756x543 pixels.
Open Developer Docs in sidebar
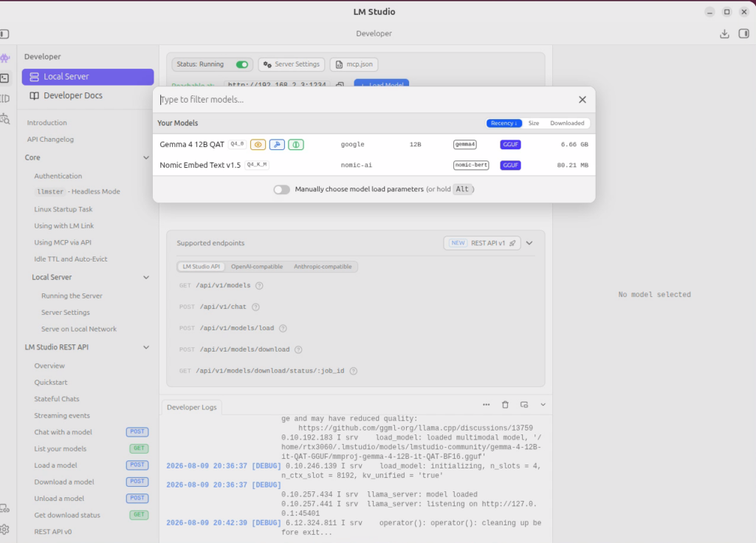click(x=88, y=95)
